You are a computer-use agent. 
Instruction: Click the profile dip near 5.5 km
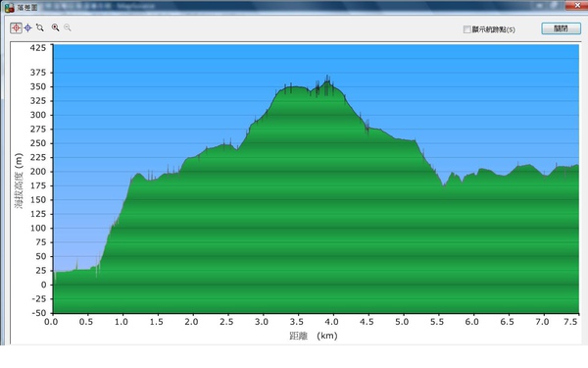(x=444, y=185)
